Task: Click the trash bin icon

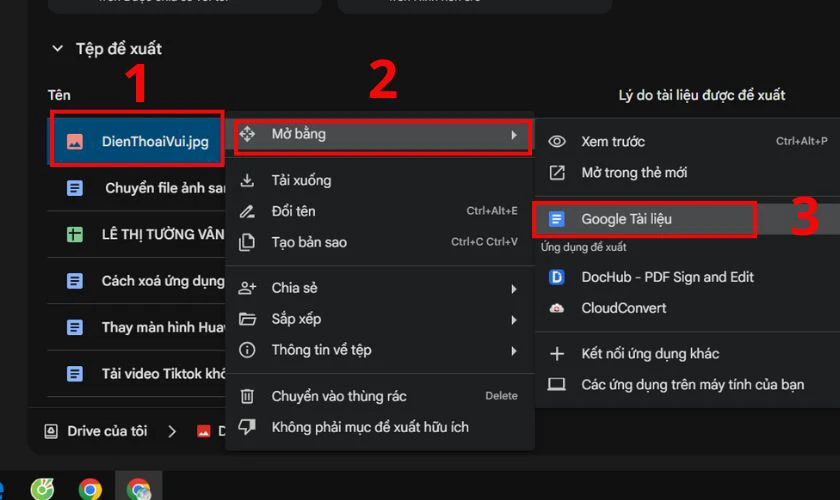Action: click(247, 397)
